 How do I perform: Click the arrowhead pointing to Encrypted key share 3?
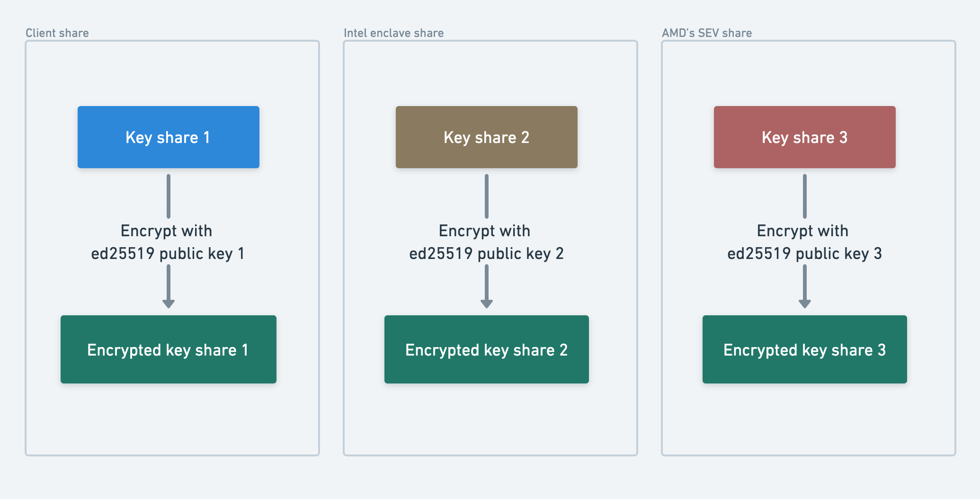[805, 303]
